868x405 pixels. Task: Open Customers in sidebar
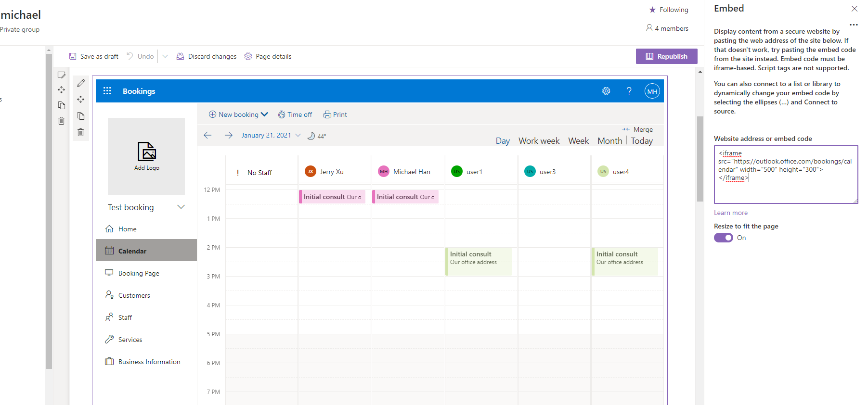pos(146,295)
